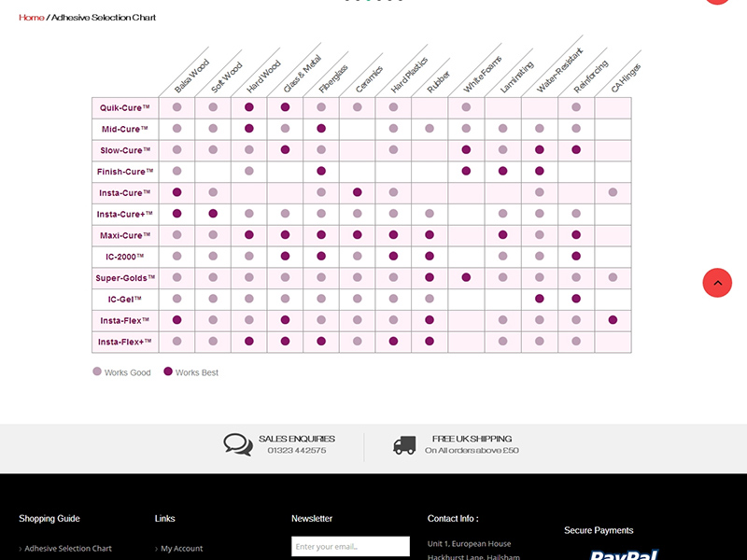Click the red scroll-to-top arrow button
Screen dimensions: 747x560
(717, 283)
